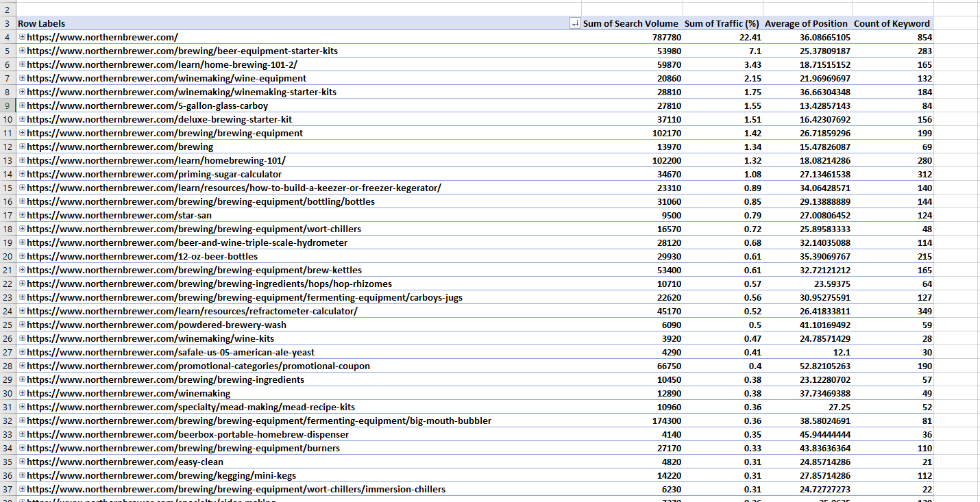Expand the easy-clean page row
The height and width of the screenshot is (502, 980).
click(21, 462)
